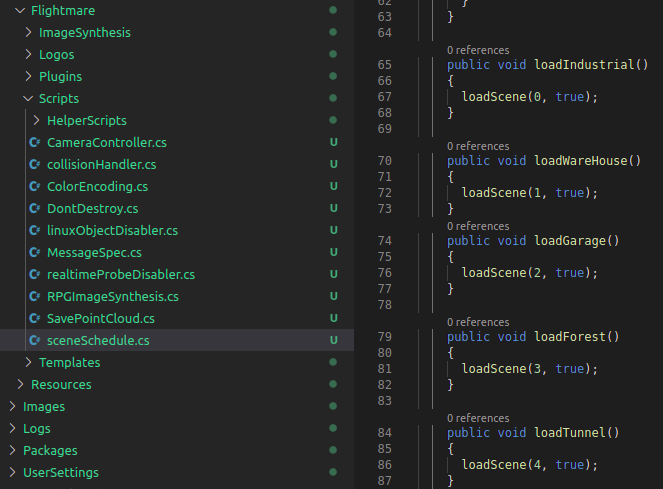The width and height of the screenshot is (663, 489).
Task: Open the collisionHandler.cs file
Action: tap(101, 165)
